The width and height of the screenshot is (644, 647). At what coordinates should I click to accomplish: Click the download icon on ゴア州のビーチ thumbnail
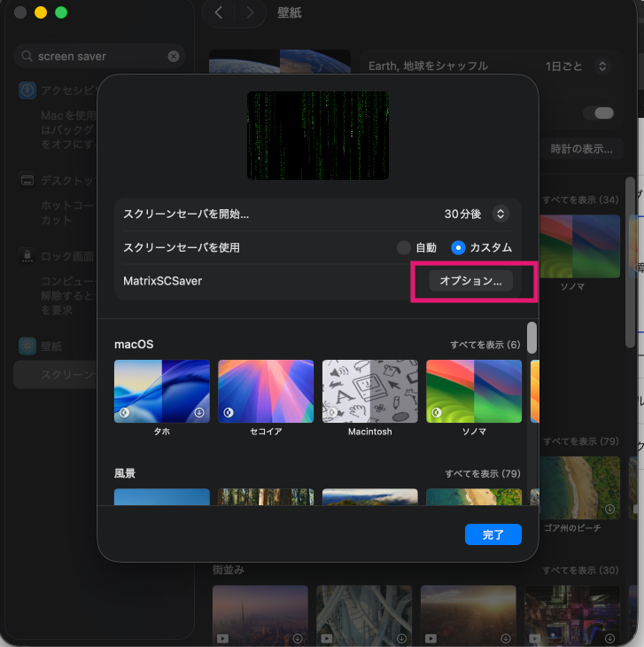pyautogui.click(x=609, y=510)
